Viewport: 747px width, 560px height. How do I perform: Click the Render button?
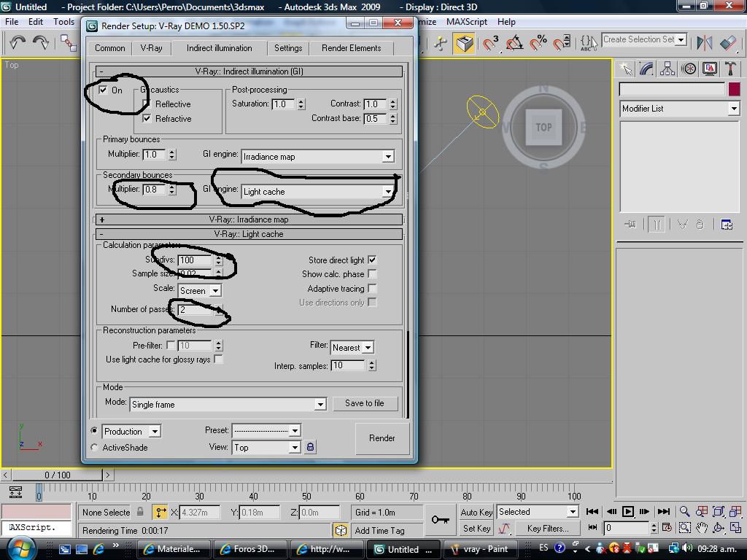pyautogui.click(x=382, y=438)
